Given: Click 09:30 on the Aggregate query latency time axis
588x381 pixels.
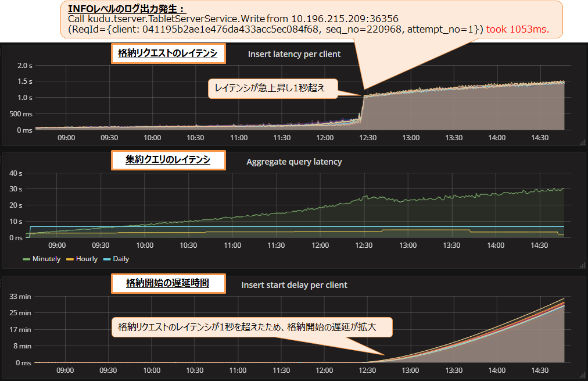Looking at the screenshot, I should click(x=101, y=245).
